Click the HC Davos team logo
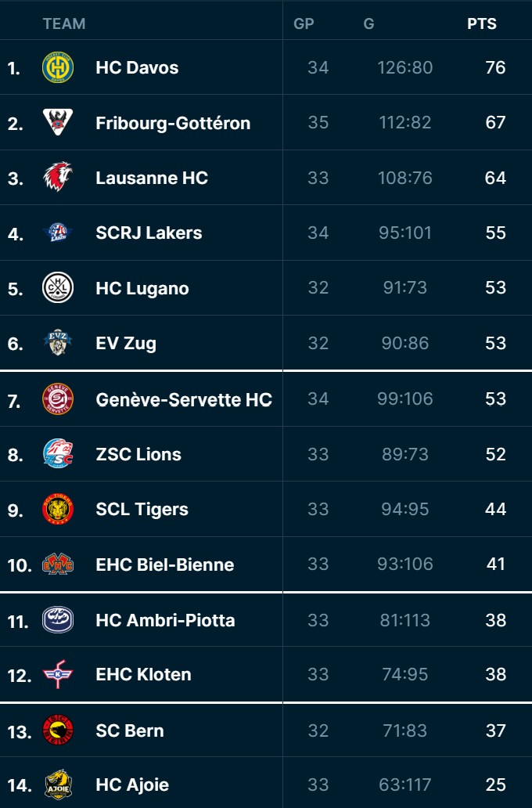The height and width of the screenshot is (808, 532). click(x=58, y=67)
